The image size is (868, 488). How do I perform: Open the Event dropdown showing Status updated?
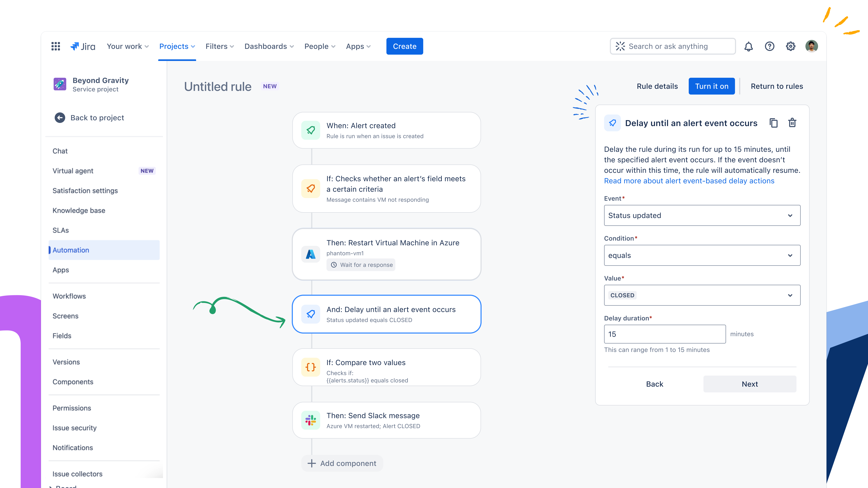[702, 215]
